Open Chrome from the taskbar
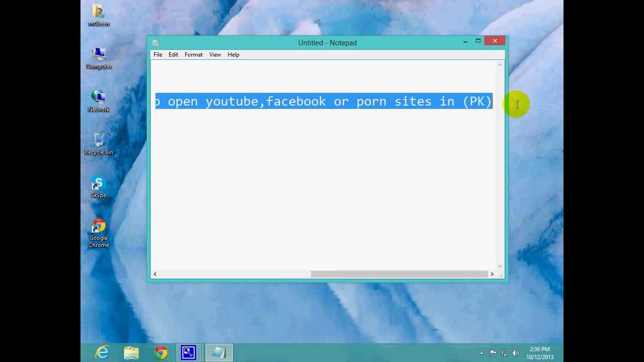The width and height of the screenshot is (644, 362). pyautogui.click(x=160, y=352)
